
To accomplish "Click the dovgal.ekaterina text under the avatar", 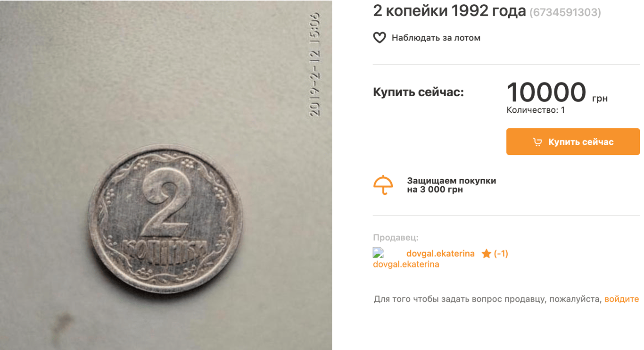I will click(x=406, y=264).
